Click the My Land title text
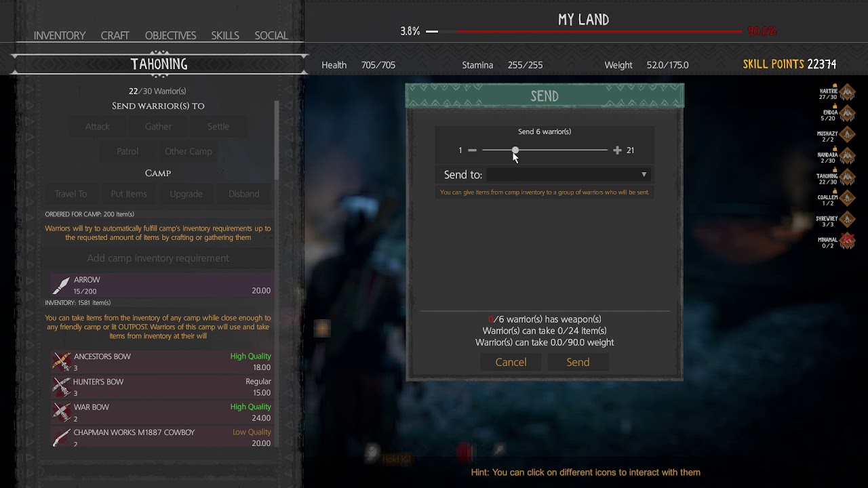Screen dimensions: 868x488 583,20
